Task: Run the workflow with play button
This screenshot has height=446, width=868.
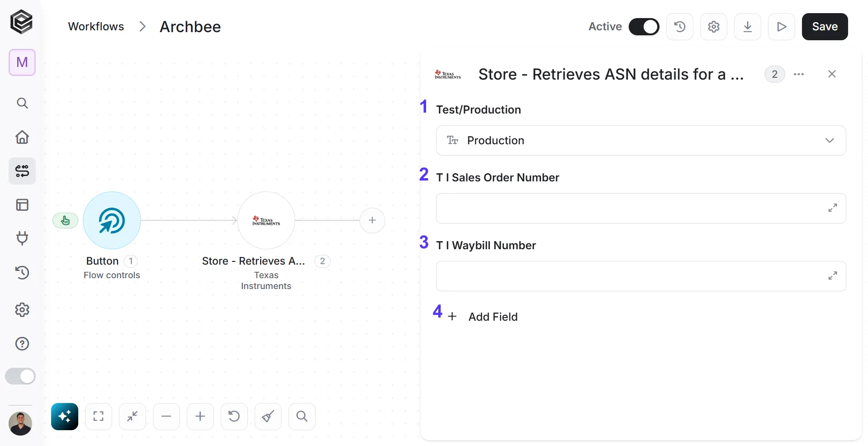Action: click(782, 27)
